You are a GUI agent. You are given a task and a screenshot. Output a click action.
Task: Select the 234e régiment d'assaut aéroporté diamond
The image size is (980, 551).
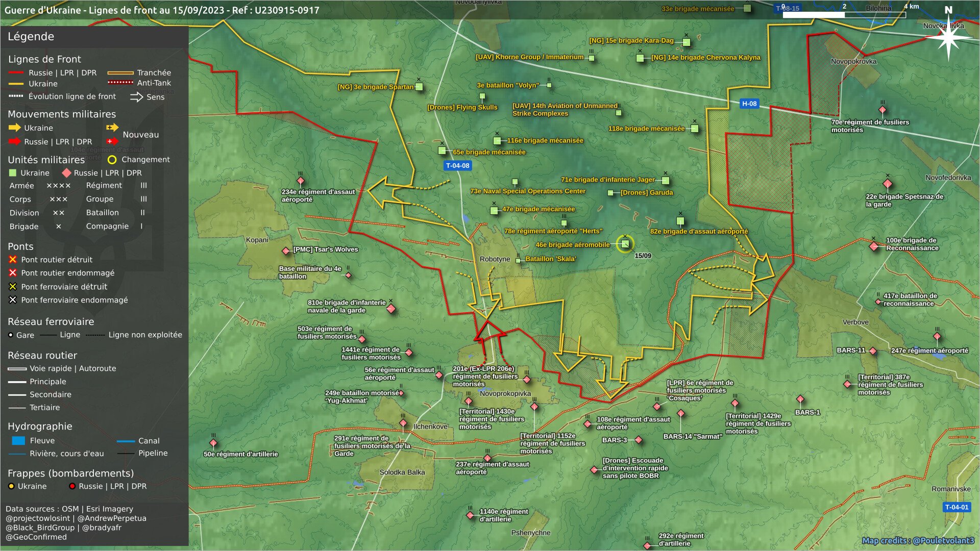pyautogui.click(x=301, y=181)
